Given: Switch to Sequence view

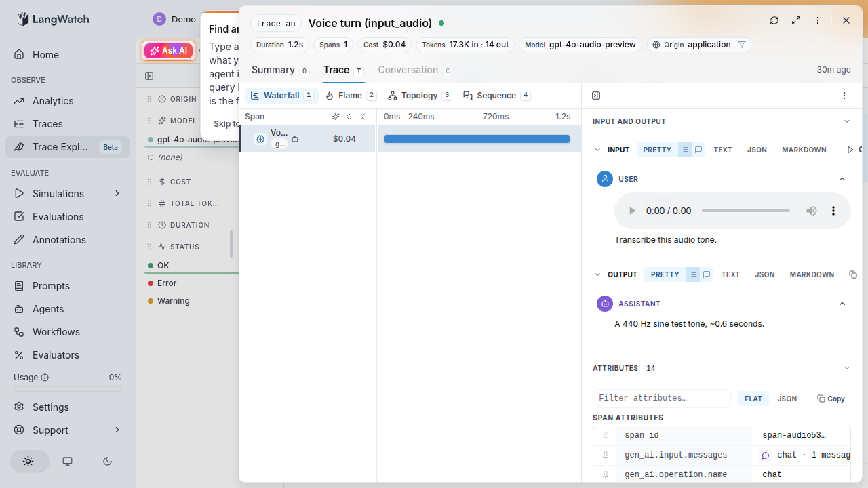Looking at the screenshot, I should 496,96.
